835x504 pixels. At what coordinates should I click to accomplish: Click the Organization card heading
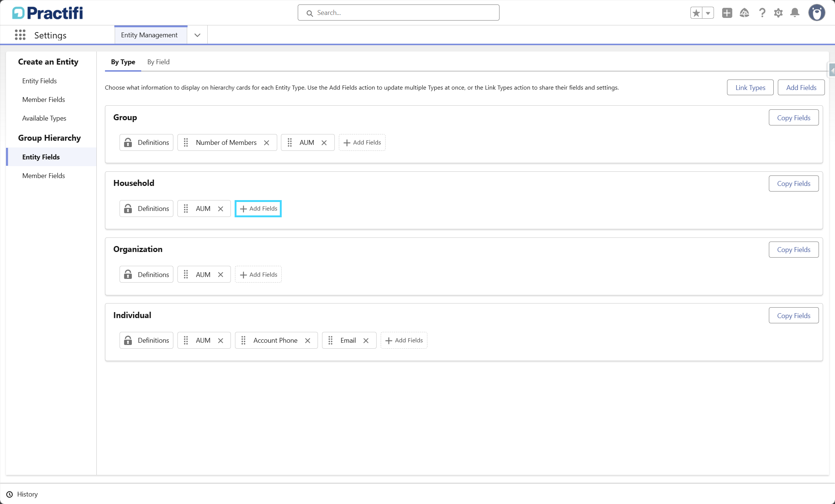(138, 249)
